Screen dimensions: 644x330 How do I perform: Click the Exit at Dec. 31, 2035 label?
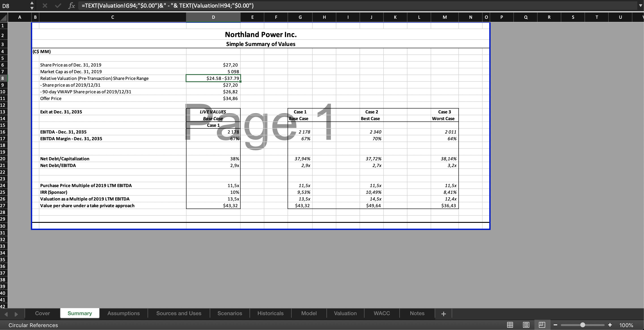click(x=61, y=112)
